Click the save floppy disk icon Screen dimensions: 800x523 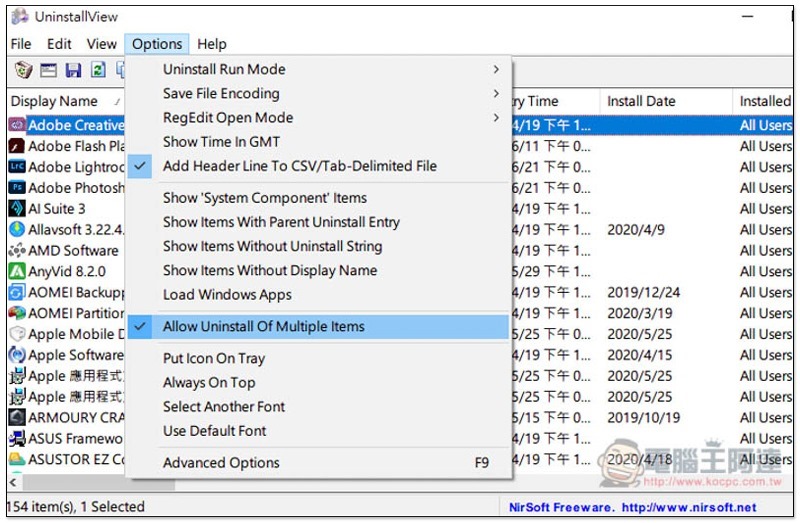pos(73,70)
